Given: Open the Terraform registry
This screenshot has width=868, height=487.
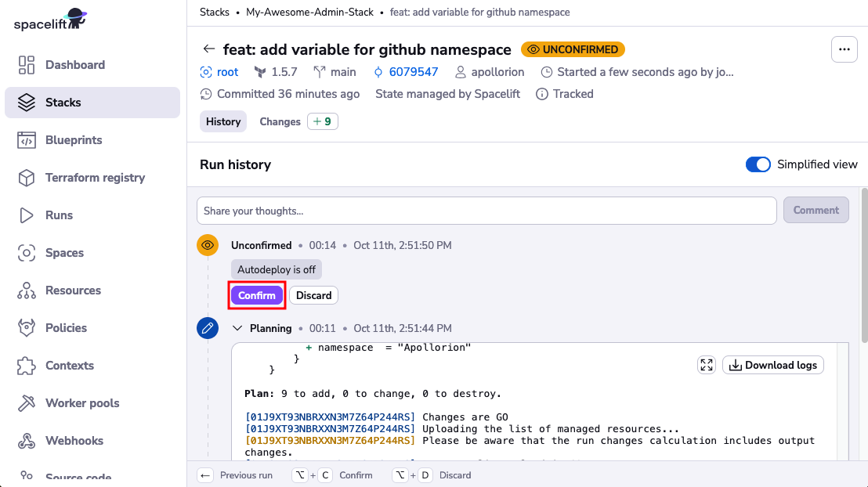Looking at the screenshot, I should tap(27, 178).
